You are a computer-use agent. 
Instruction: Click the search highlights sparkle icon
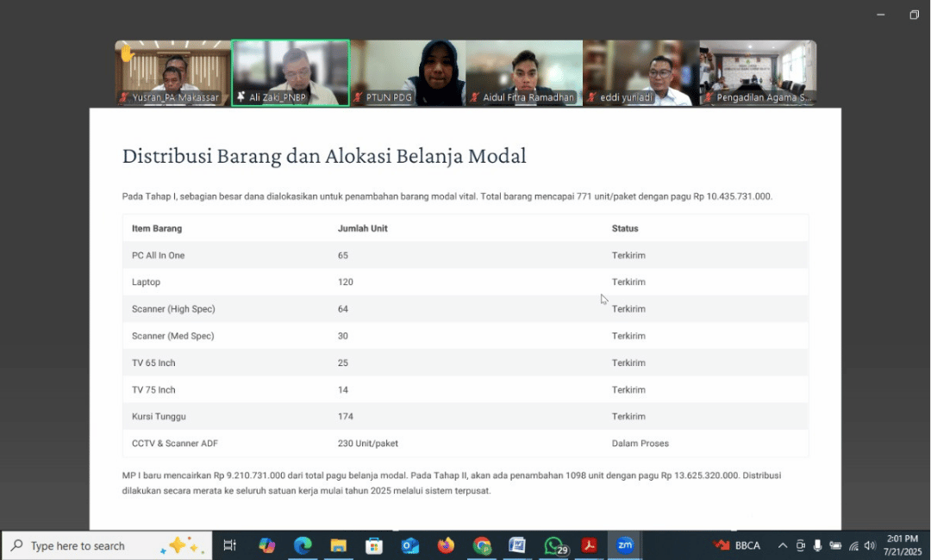pyautogui.click(x=182, y=545)
